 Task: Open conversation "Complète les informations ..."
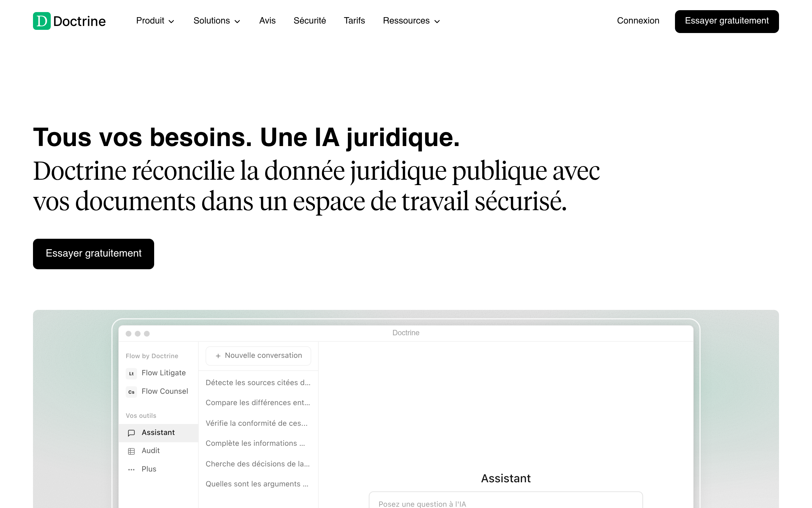pyautogui.click(x=255, y=444)
